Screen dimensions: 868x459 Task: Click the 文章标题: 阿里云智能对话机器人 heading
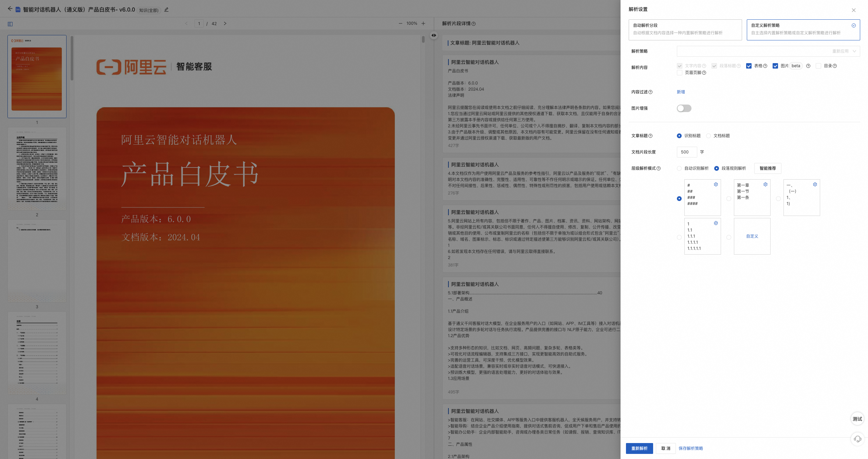[485, 43]
